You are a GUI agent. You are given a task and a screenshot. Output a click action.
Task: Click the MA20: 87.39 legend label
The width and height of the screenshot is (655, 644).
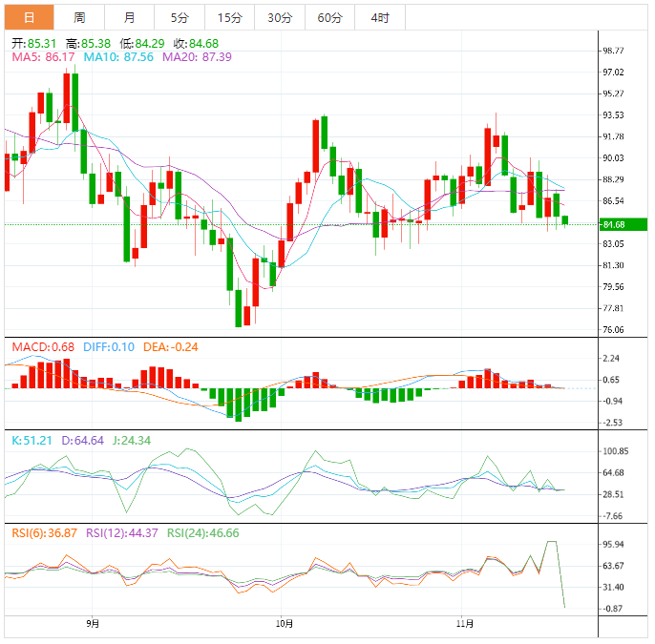[x=197, y=57]
